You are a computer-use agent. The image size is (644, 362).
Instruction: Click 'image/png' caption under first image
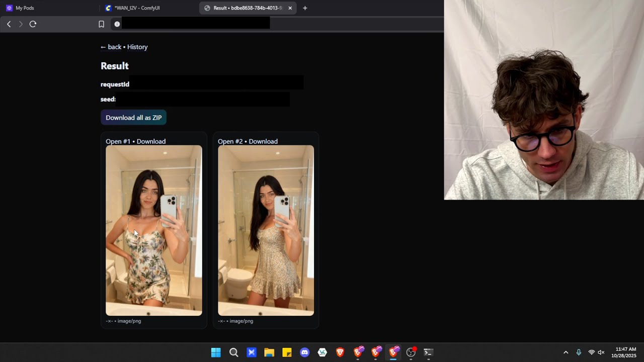[x=129, y=321]
